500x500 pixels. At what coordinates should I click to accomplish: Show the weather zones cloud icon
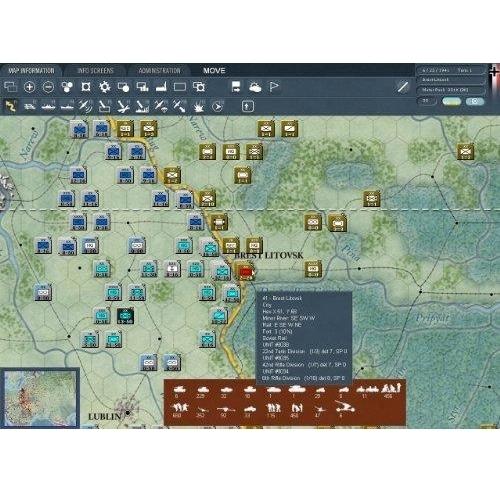click(255, 87)
